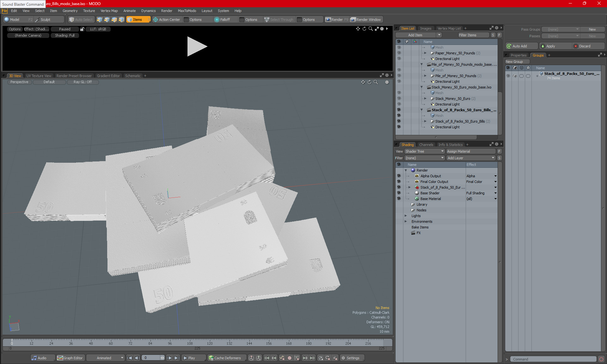Click the preview rotate icon
The image size is (607, 364).
tap(364, 29)
